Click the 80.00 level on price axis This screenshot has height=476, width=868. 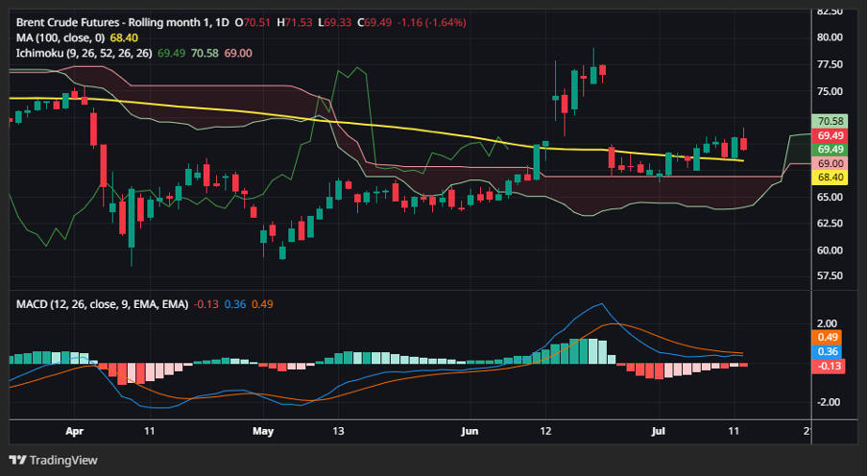click(829, 37)
